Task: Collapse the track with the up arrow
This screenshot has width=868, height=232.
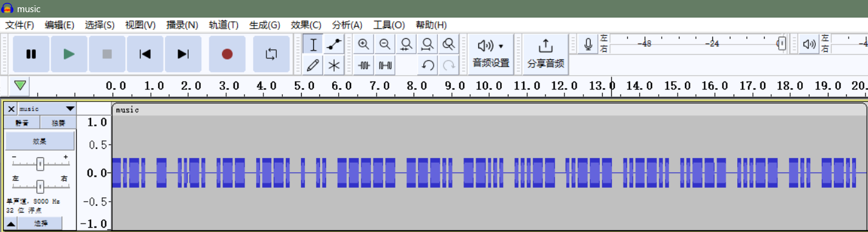Action: [11, 223]
